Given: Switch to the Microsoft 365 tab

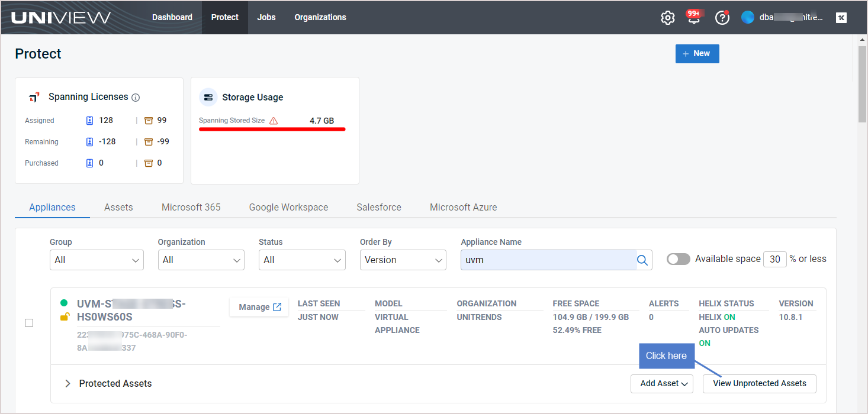Looking at the screenshot, I should 191,207.
